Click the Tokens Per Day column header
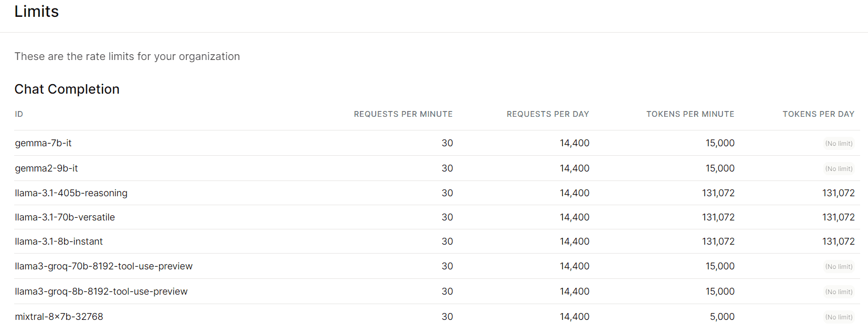The image size is (868, 332). (819, 114)
